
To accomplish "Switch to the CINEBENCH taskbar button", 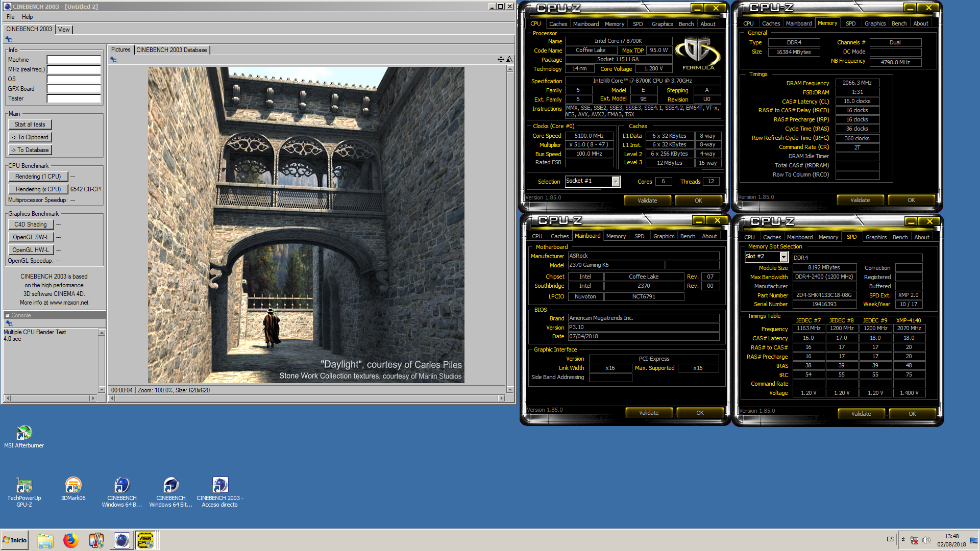I will (121, 540).
